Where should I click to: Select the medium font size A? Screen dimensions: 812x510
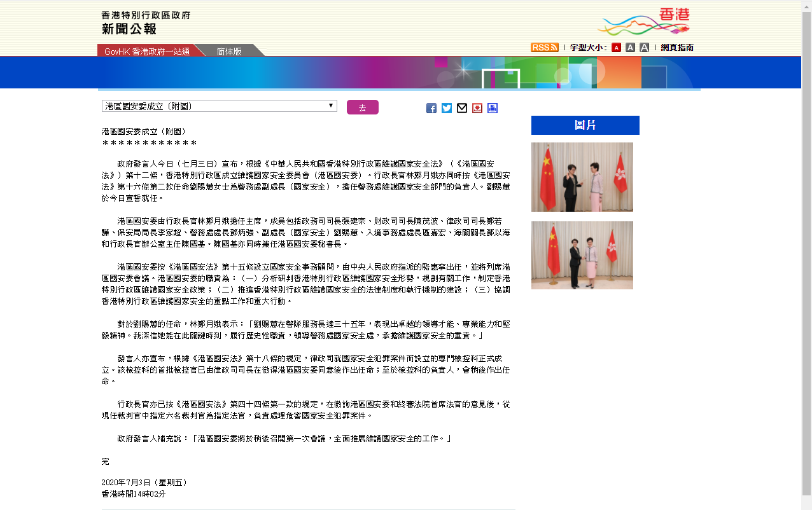pos(630,48)
